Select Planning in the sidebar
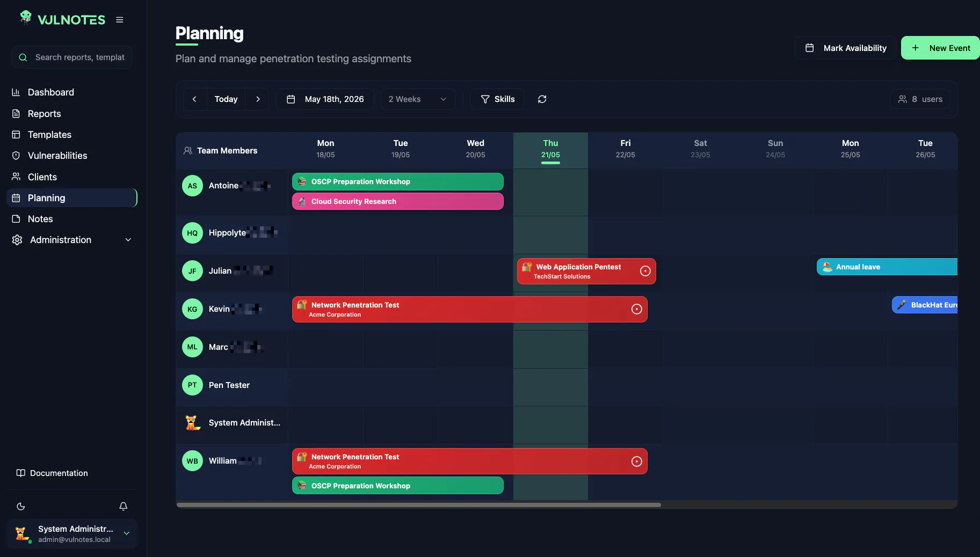 pos(72,198)
